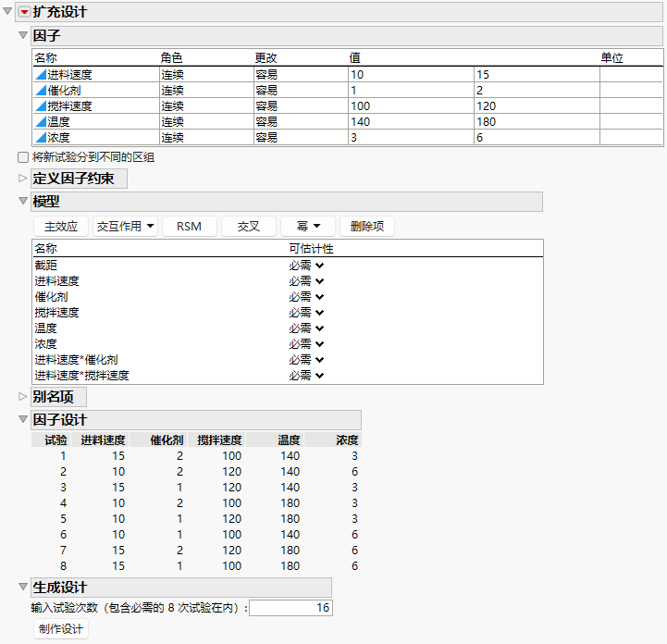Screen dimensions: 667x644
Task: Open the 交互作用 dropdown button
Action: click(125, 227)
